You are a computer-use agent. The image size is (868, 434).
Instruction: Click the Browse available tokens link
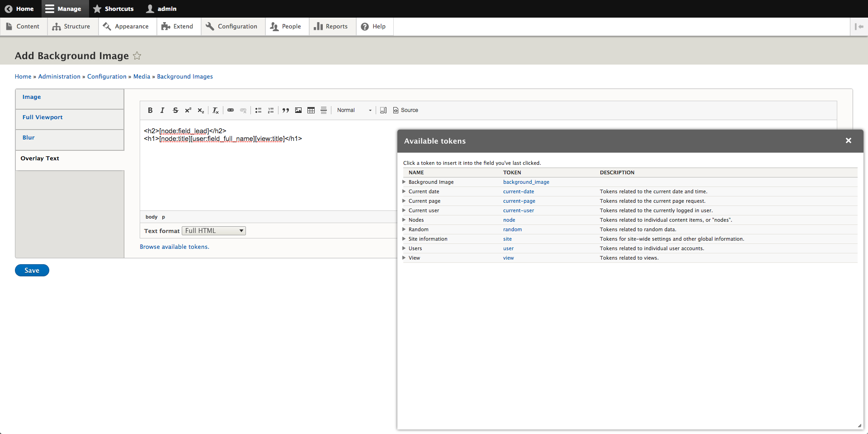(x=174, y=247)
